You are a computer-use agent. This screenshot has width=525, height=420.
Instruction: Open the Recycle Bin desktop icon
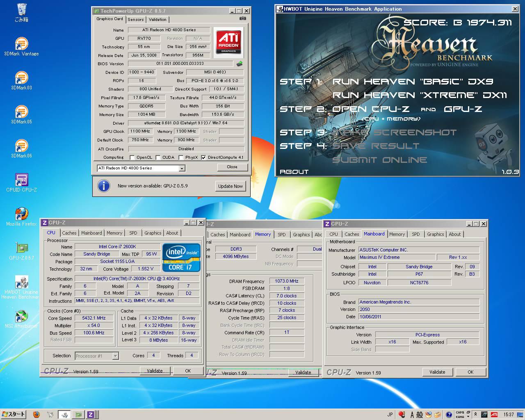point(21,12)
